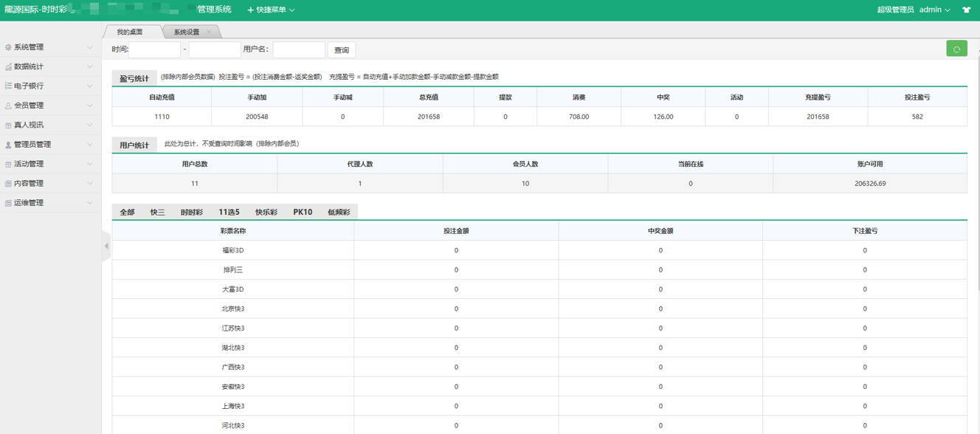980x434 pixels.
Task: Open the 快捷菜单 dropdown menu
Action: click(271, 10)
